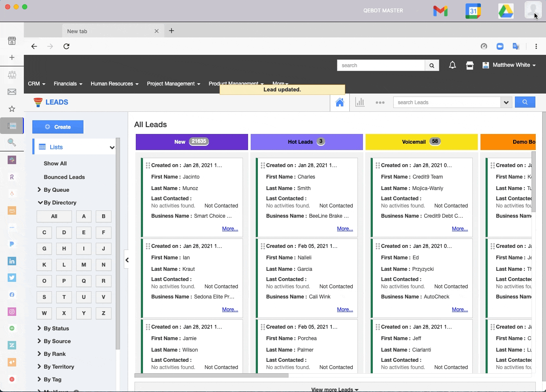Click the search Leads input field

click(x=447, y=102)
